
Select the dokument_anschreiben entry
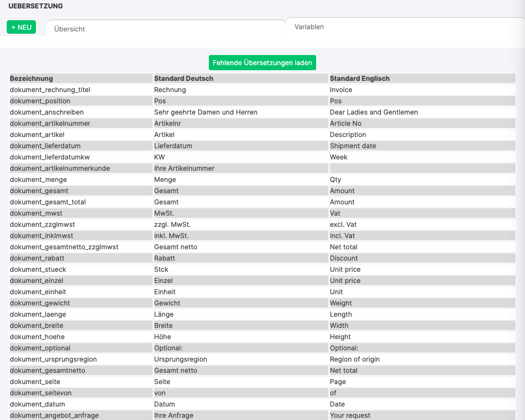pyautogui.click(x=45, y=112)
